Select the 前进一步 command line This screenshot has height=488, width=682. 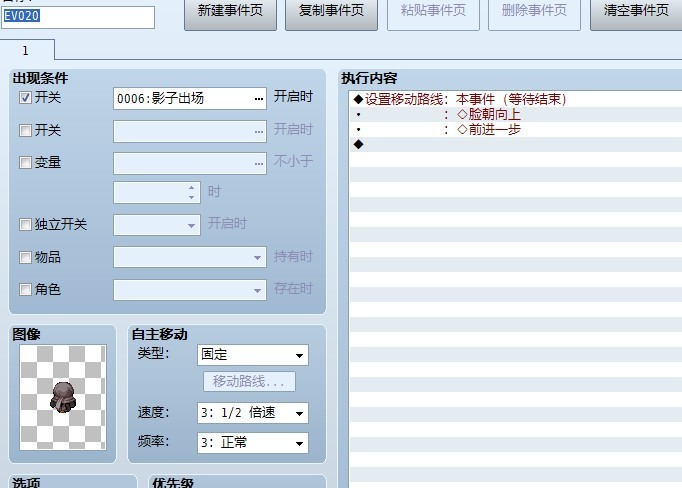point(515,129)
